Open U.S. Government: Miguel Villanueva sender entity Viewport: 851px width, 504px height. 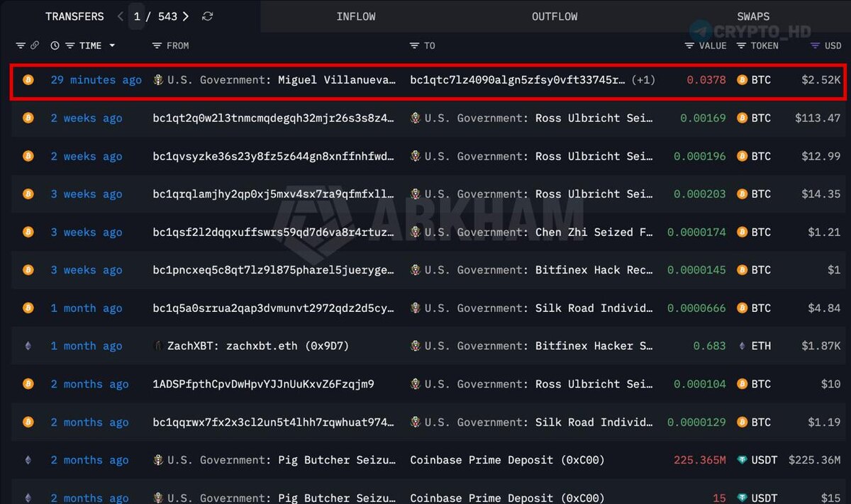pos(282,80)
